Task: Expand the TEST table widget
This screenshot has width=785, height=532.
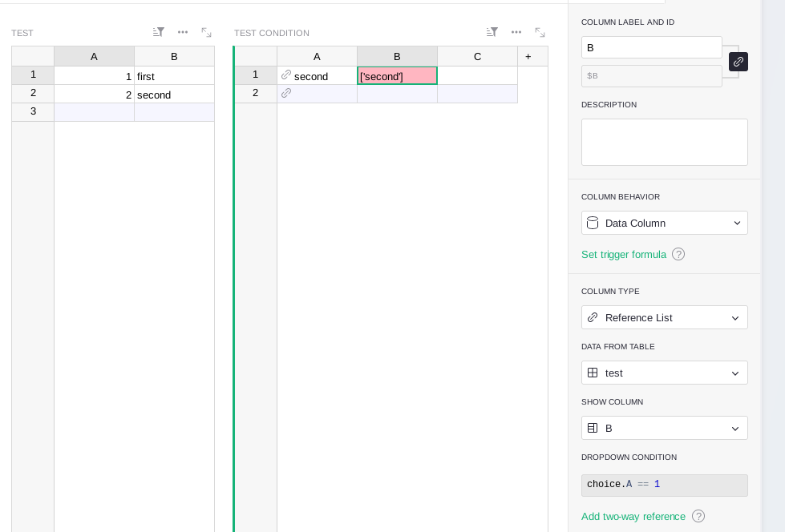Action: click(206, 33)
